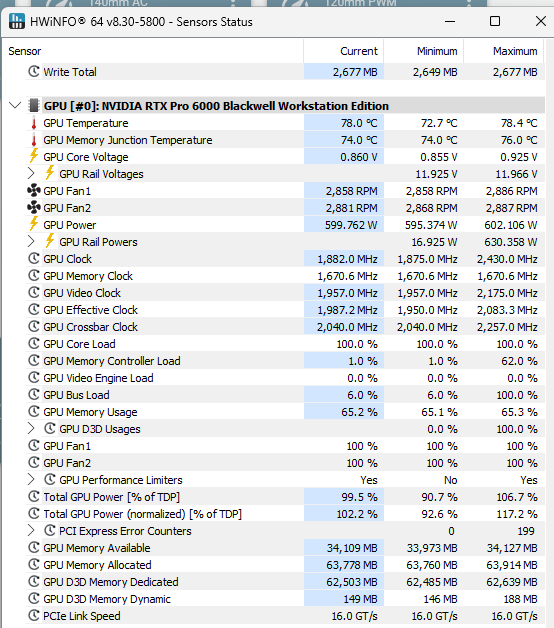Collapse the GPU [#0] sensor group
Image resolution: width=554 pixels, height=628 pixels.
[x=15, y=106]
